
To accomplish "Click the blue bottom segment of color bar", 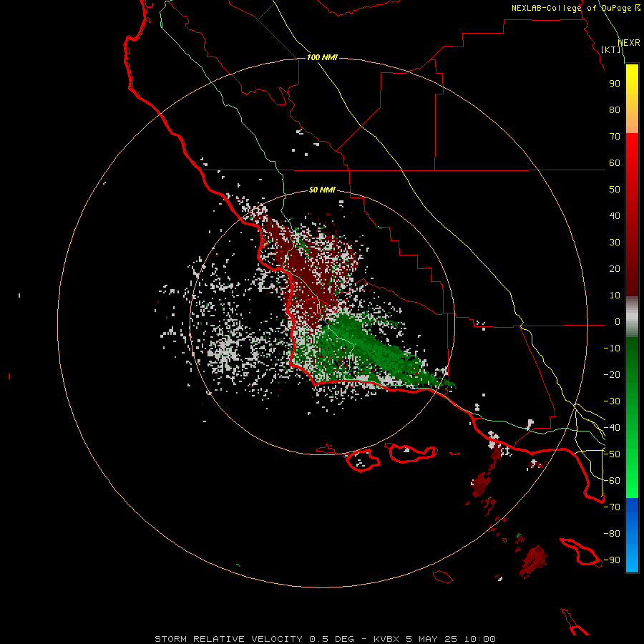I will tap(632, 535).
